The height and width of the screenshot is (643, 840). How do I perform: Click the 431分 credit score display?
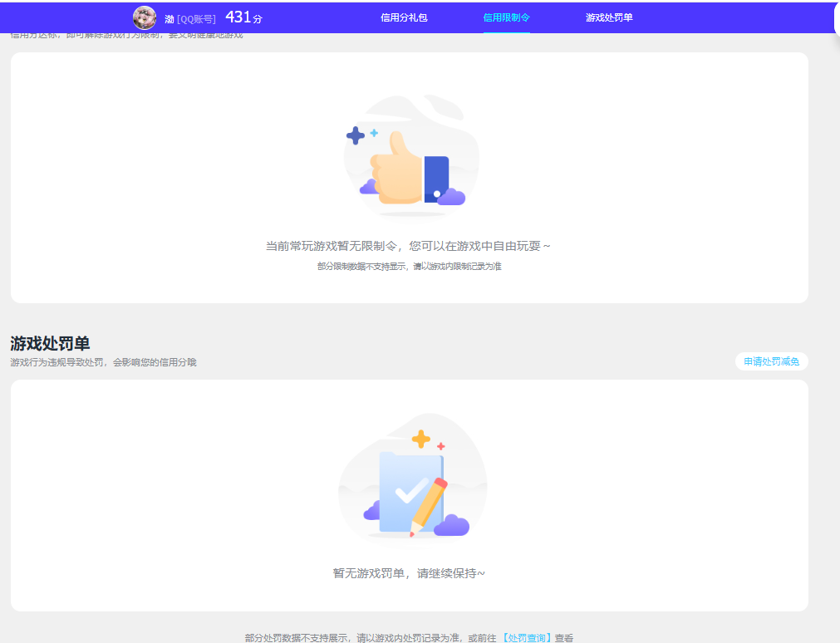click(242, 16)
